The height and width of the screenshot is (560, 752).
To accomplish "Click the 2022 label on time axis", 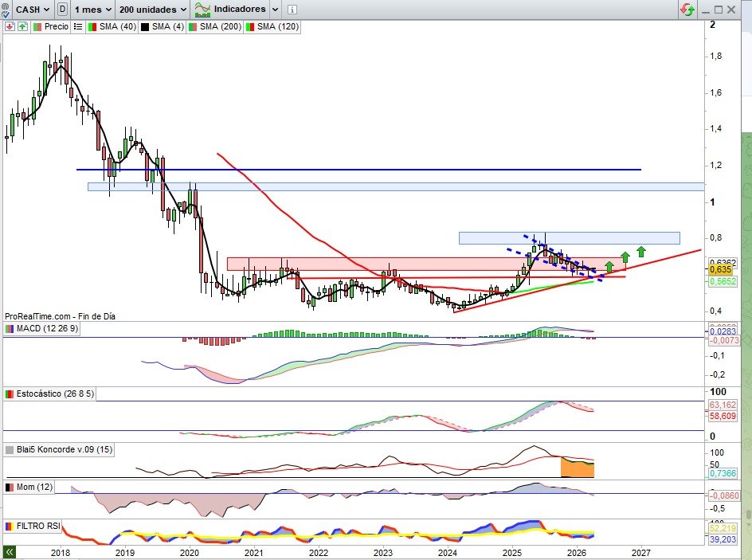I will tap(319, 552).
